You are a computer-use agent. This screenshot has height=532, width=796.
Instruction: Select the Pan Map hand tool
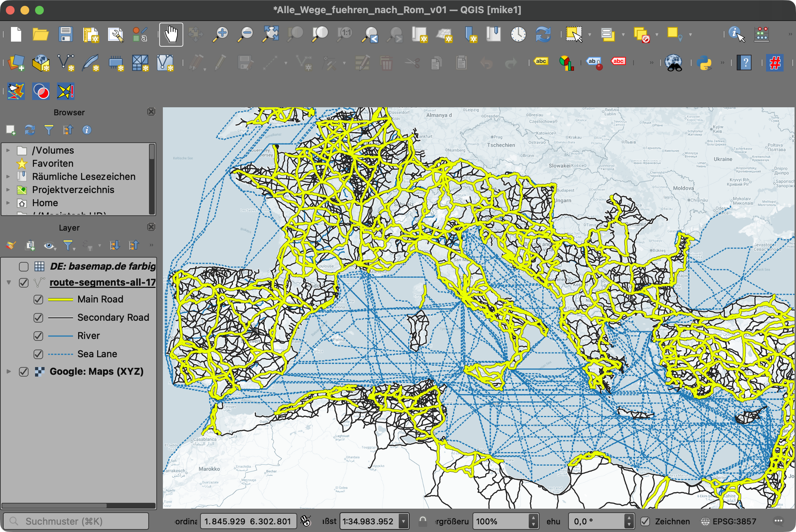[171, 35]
